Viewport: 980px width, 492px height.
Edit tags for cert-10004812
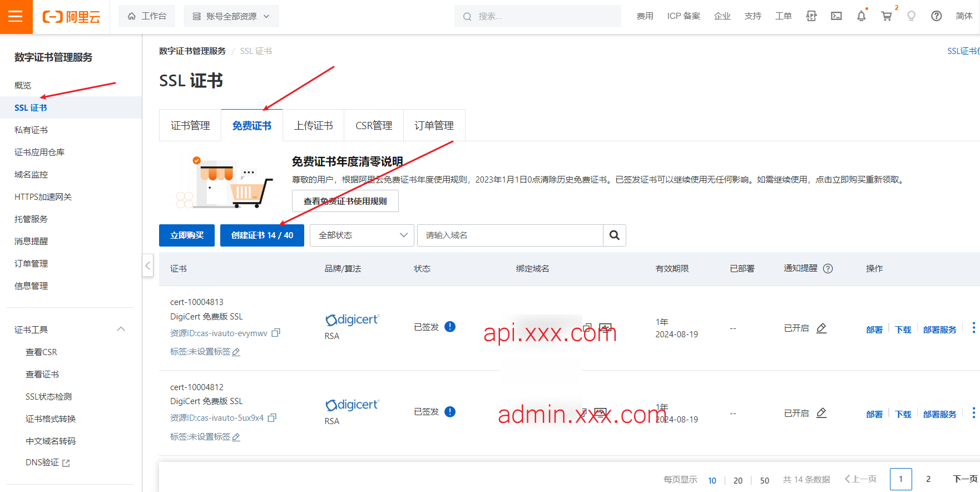236,437
